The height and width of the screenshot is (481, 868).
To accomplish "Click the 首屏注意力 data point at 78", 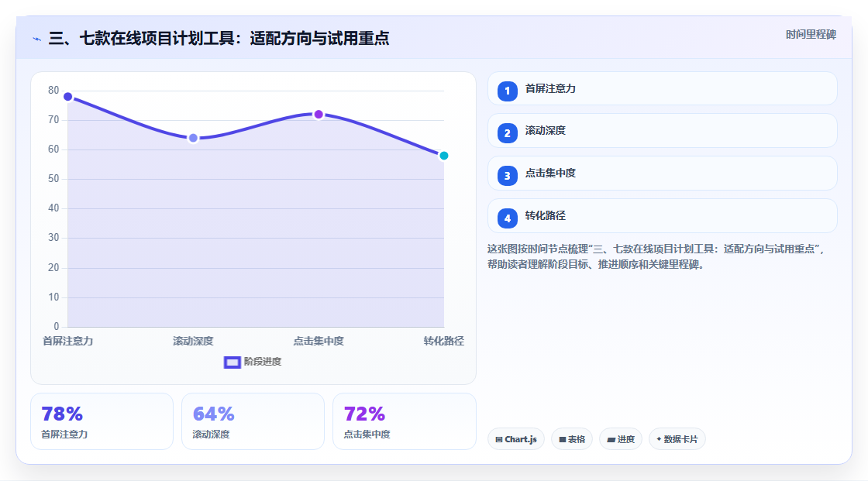I will click(68, 97).
